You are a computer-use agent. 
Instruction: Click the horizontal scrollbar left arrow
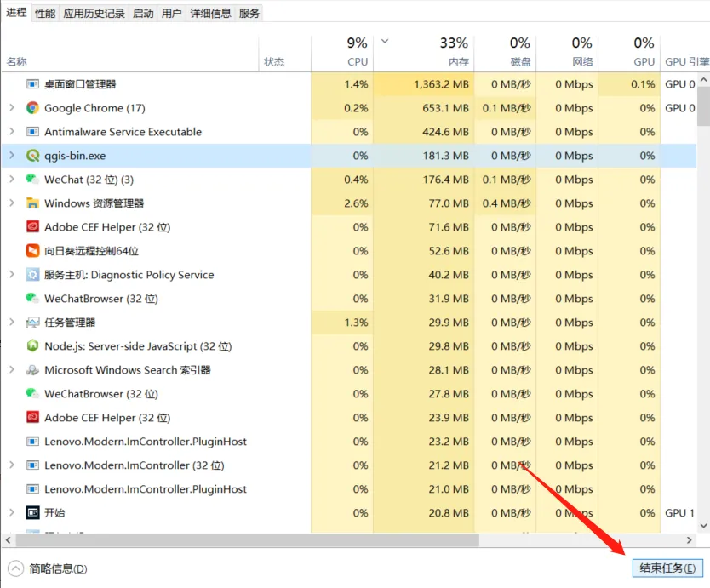pos(8,540)
